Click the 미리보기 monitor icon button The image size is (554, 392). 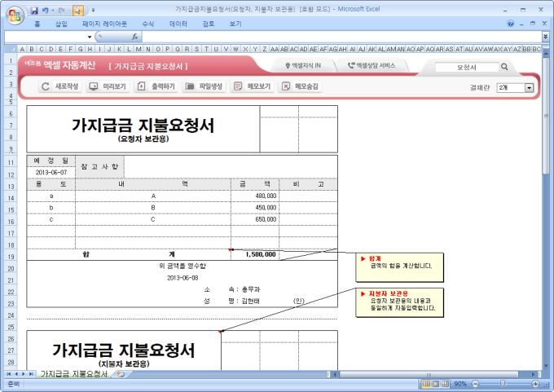pyautogui.click(x=108, y=86)
